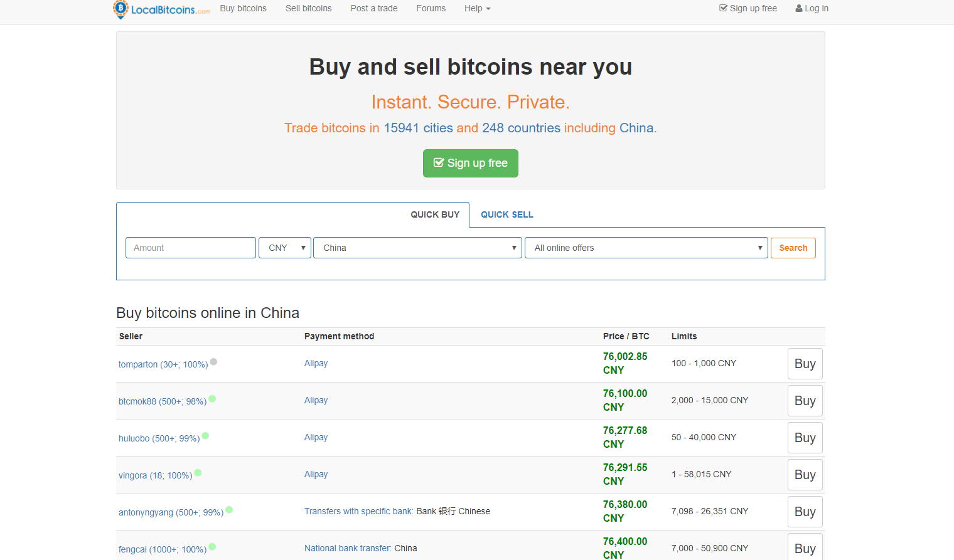Screen dimensions: 954x560
Task: Open seller tomparton's profile
Action: [163, 364]
